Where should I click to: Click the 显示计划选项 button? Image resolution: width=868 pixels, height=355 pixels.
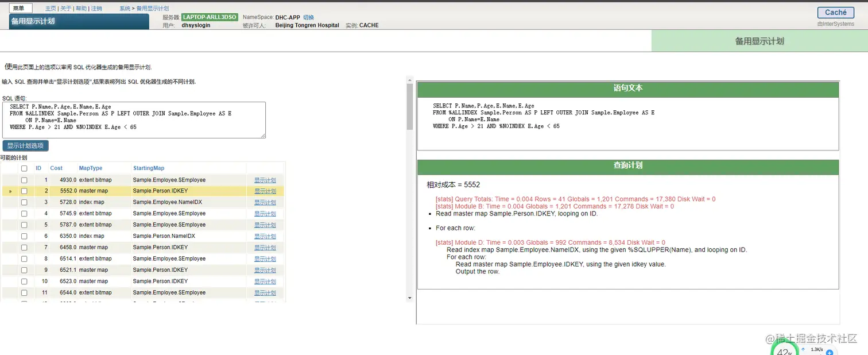click(x=25, y=146)
